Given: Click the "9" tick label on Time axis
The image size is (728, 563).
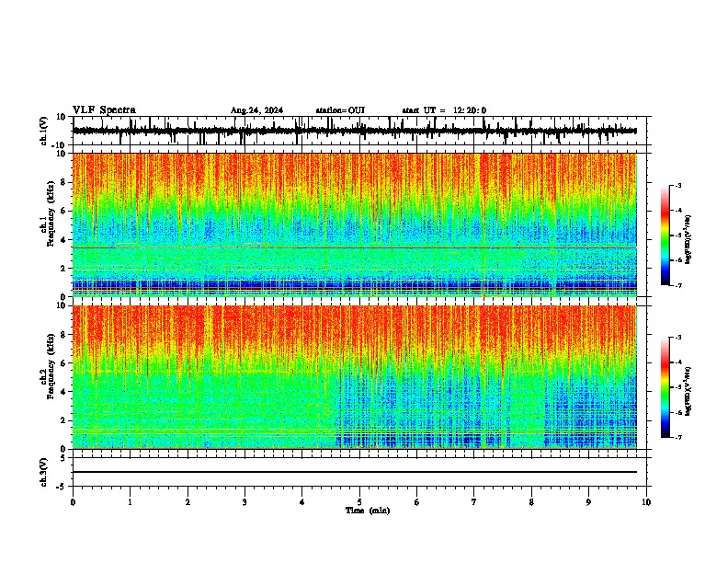Looking at the screenshot, I should coord(588,502).
